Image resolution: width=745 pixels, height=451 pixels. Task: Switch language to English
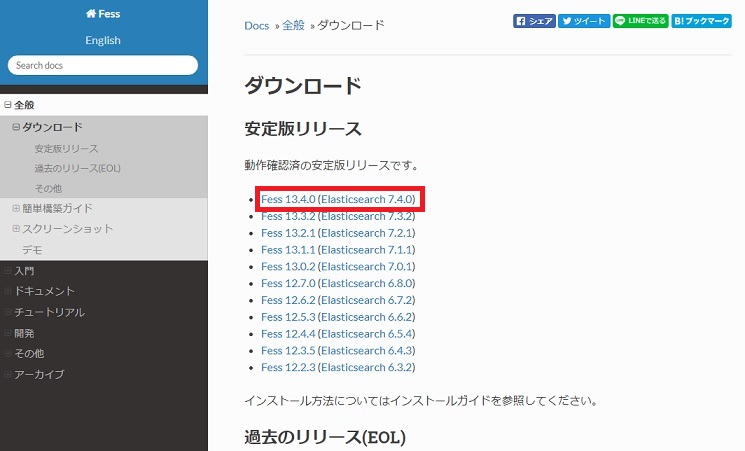pos(103,40)
